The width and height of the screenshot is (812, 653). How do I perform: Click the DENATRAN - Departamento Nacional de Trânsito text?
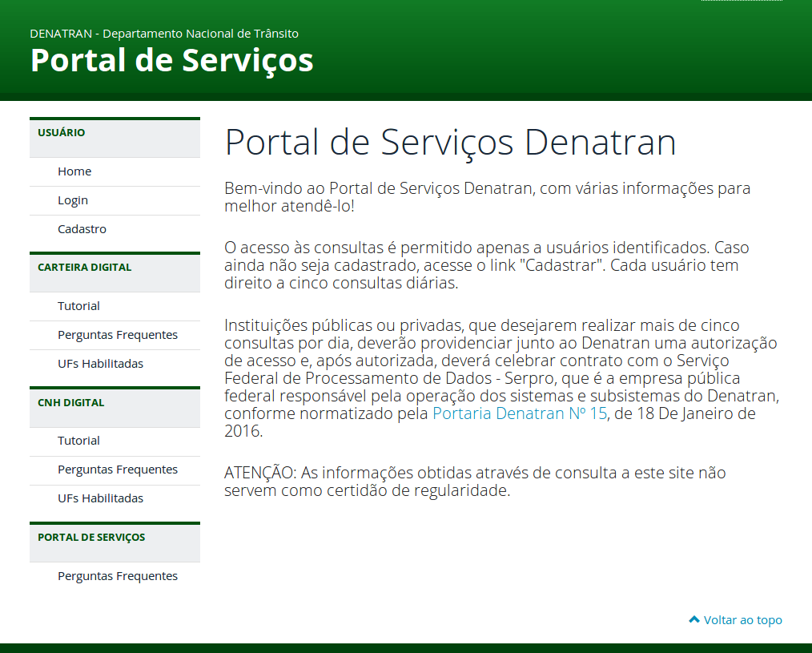click(164, 34)
